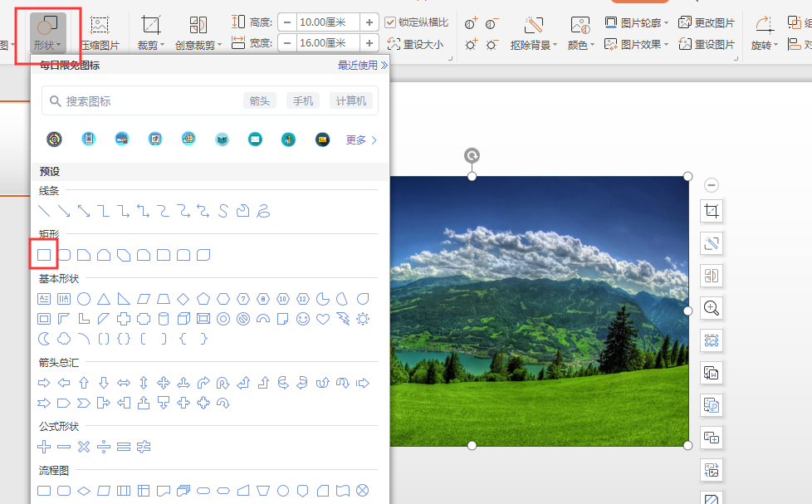Click the 重设大小 reset size button
The width and height of the screenshot is (812, 504).
tap(415, 45)
